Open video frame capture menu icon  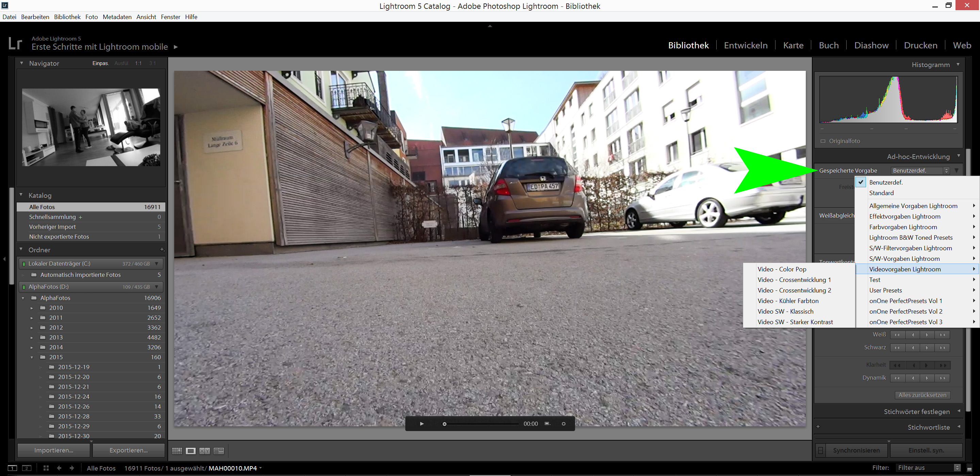(x=548, y=424)
